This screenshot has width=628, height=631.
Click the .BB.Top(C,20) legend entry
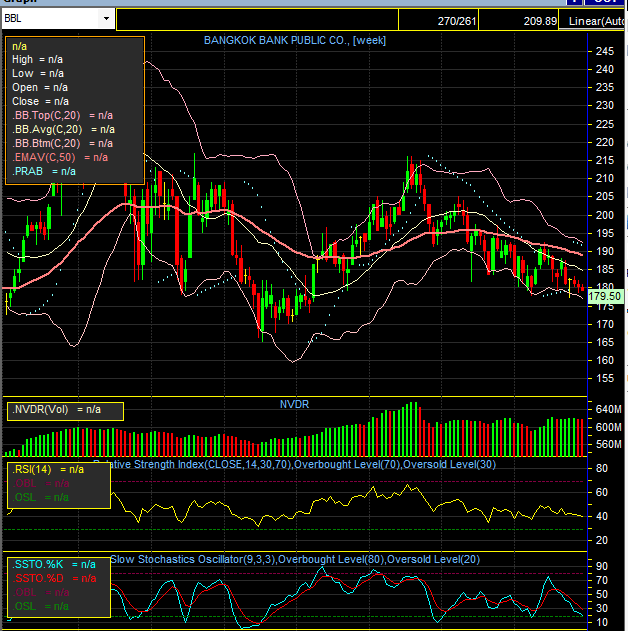coord(62,115)
